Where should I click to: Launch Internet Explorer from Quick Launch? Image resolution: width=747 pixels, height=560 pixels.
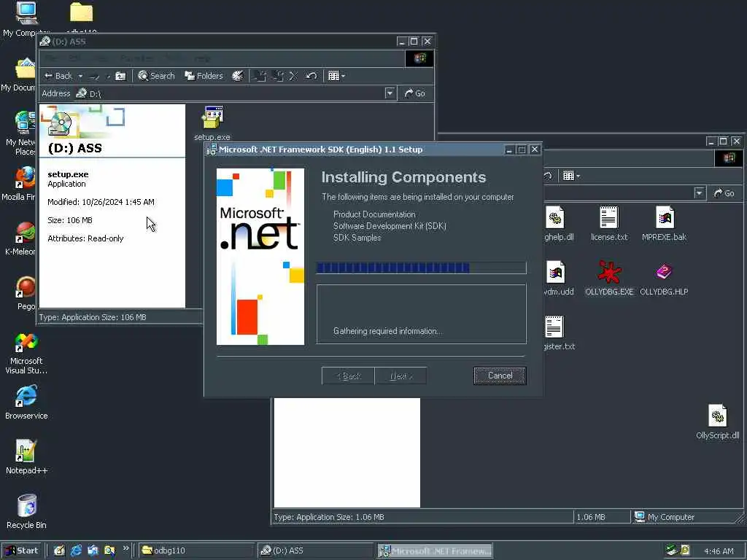point(76,551)
